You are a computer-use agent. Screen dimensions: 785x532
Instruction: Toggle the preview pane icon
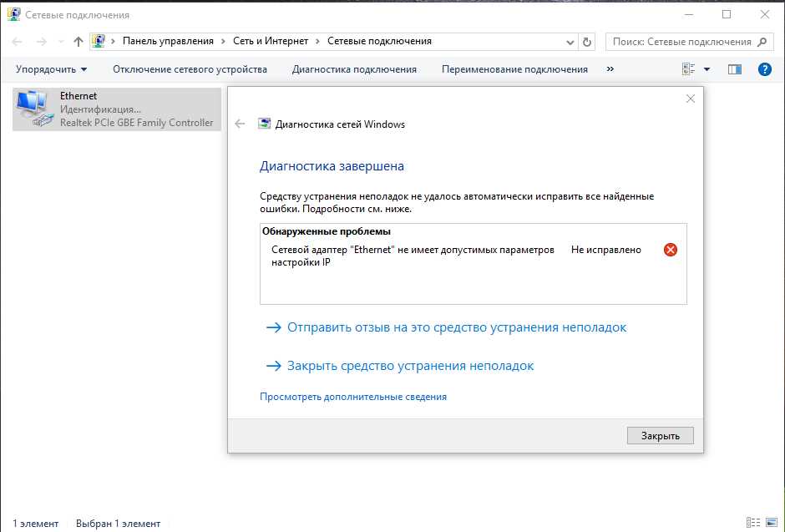point(734,69)
